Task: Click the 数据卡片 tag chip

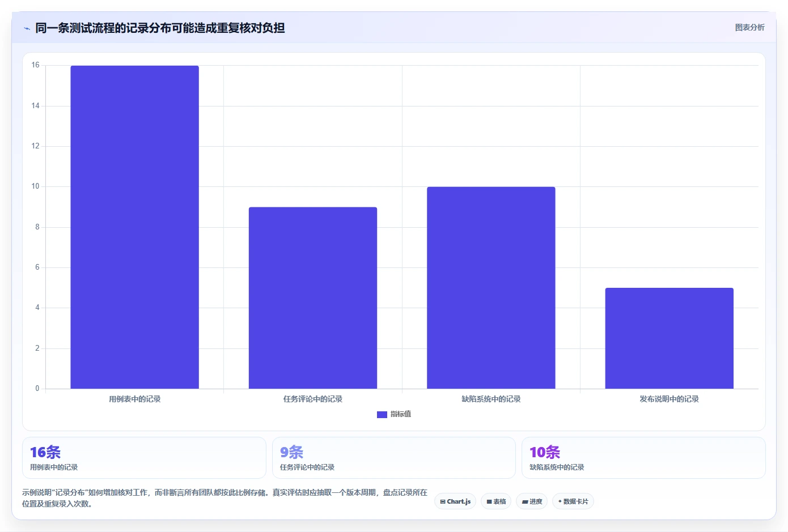Action: (x=573, y=501)
